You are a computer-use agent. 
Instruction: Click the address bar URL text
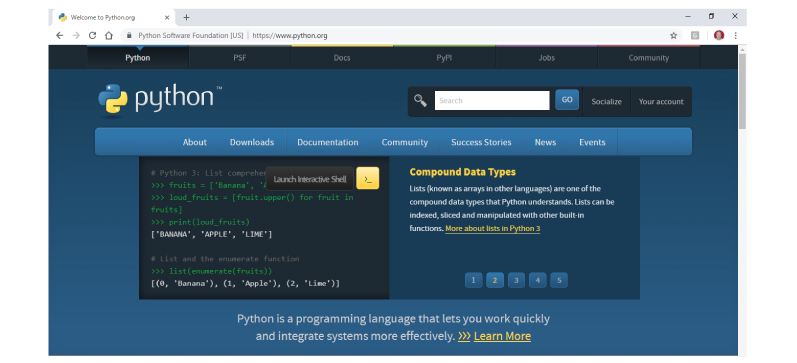tap(290, 36)
